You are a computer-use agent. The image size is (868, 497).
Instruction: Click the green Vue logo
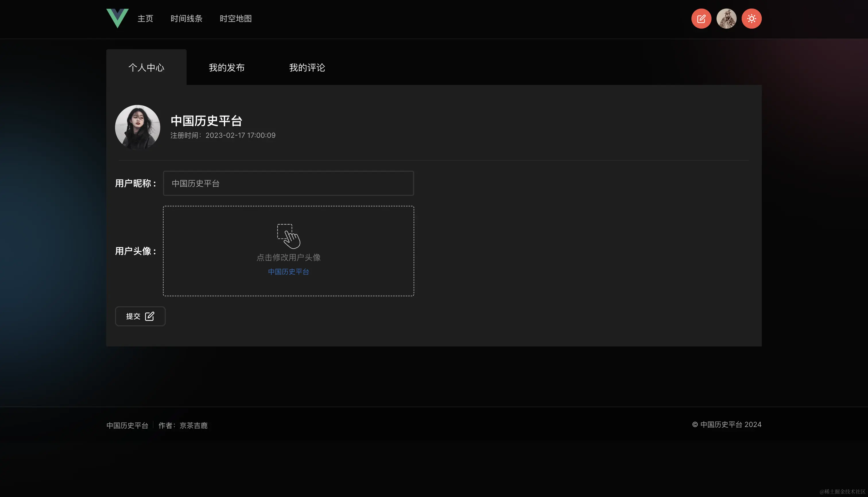117,18
